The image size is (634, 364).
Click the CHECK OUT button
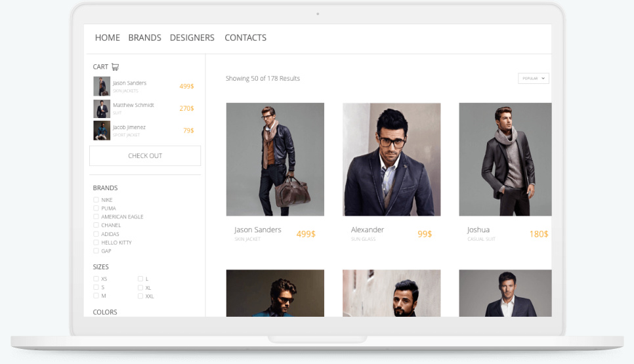click(x=145, y=156)
